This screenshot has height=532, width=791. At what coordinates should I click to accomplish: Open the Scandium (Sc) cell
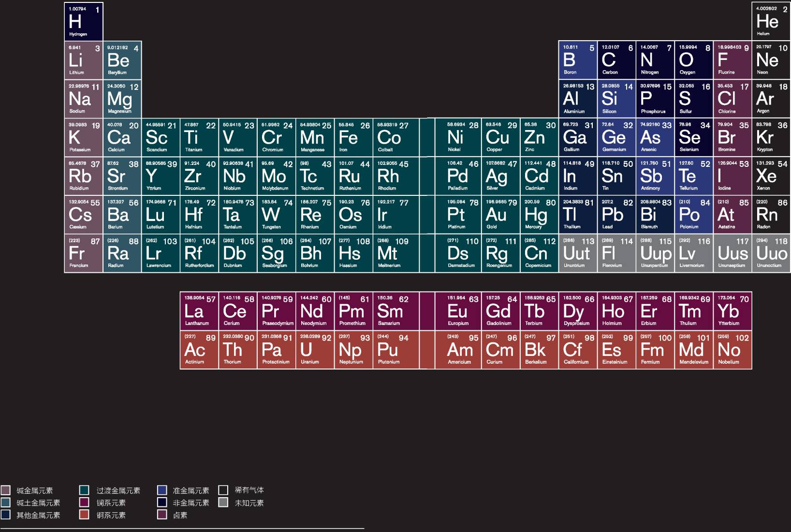161,137
